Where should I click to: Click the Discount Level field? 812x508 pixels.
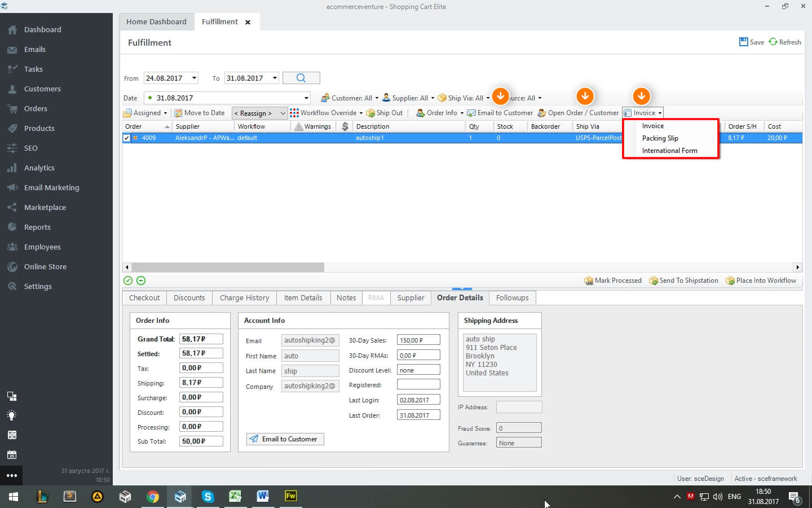point(418,370)
